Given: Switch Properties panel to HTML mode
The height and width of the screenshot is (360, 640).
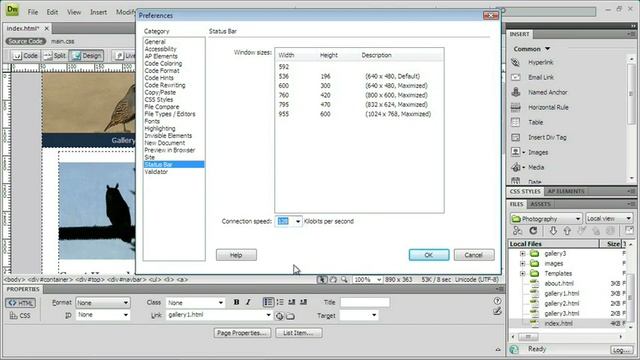Looking at the screenshot, I should click(20, 303).
